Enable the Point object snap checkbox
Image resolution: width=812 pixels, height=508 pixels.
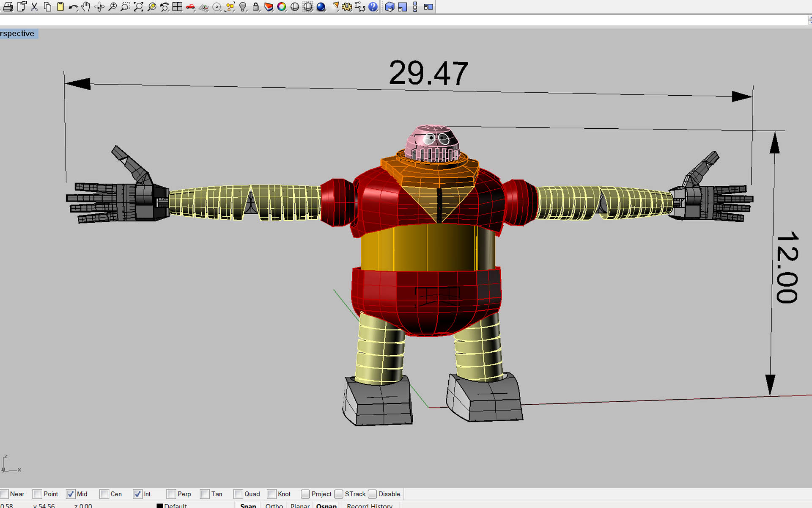pos(37,494)
